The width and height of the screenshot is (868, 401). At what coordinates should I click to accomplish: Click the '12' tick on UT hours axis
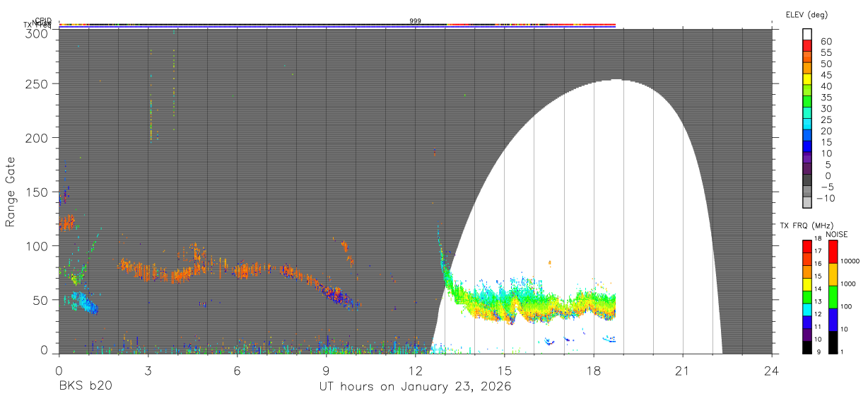click(416, 370)
